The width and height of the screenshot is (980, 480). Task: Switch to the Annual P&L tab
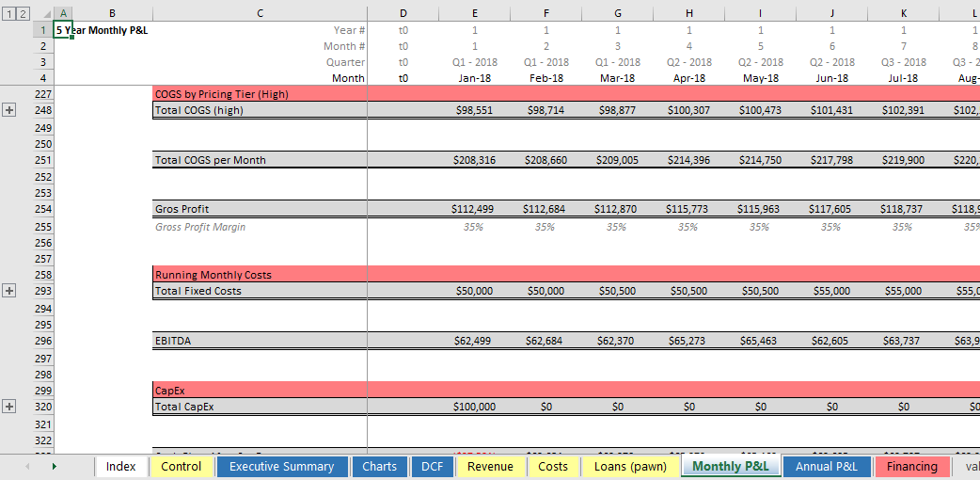[828, 467]
